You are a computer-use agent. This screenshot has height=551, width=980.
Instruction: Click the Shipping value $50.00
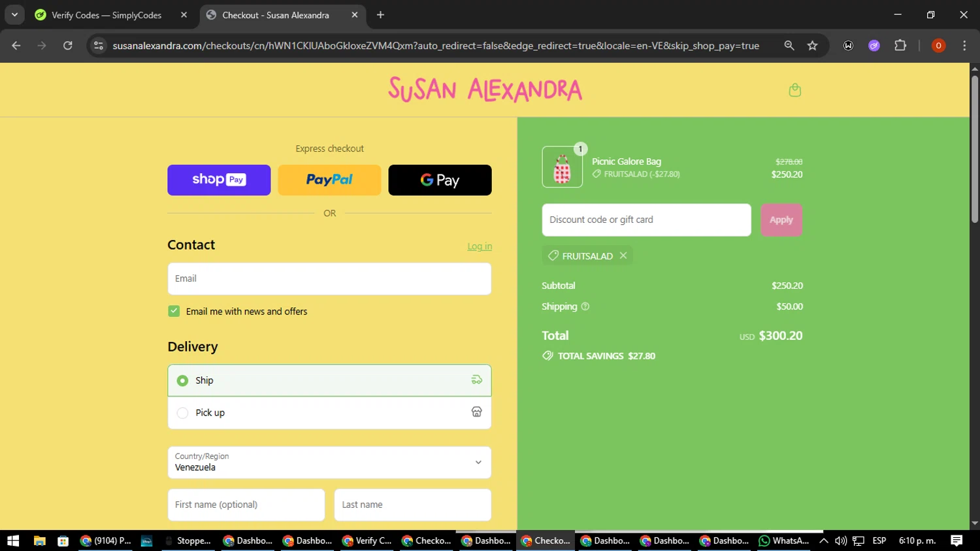(789, 307)
